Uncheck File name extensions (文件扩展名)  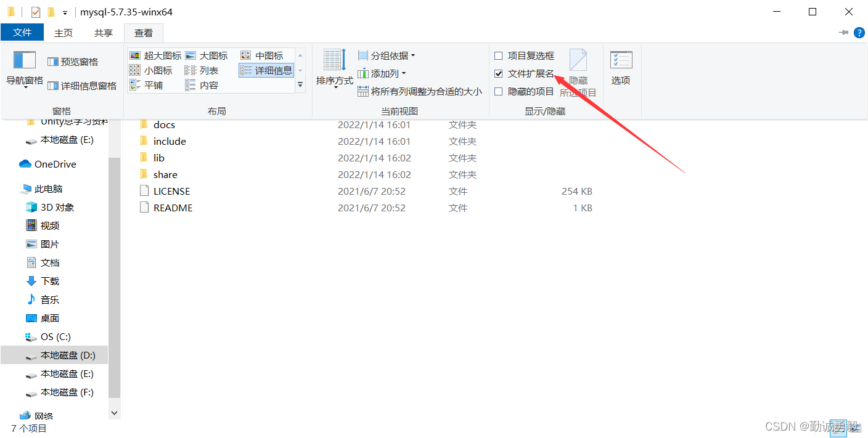click(499, 73)
